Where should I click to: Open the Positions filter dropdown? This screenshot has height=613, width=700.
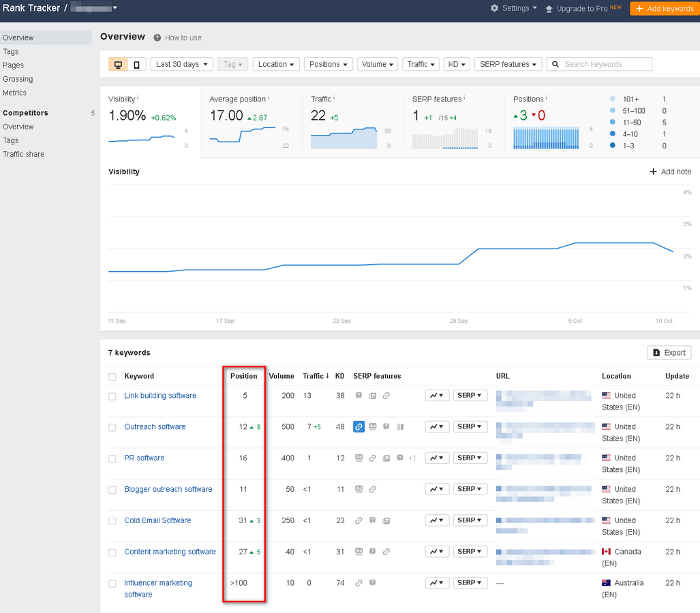329,64
